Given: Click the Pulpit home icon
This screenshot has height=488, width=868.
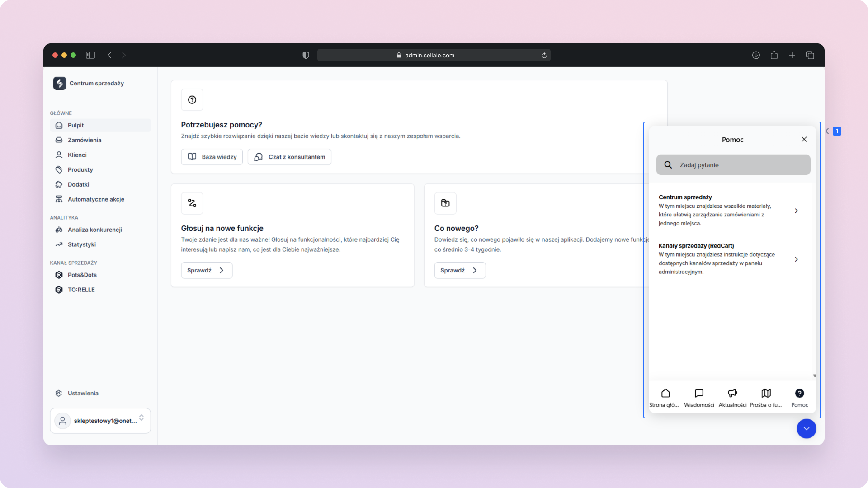Looking at the screenshot, I should coord(59,125).
